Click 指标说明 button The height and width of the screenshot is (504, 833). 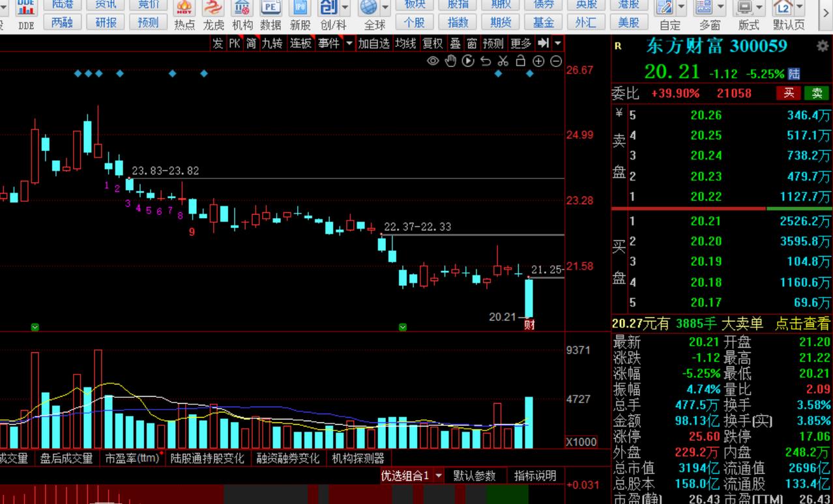click(534, 476)
